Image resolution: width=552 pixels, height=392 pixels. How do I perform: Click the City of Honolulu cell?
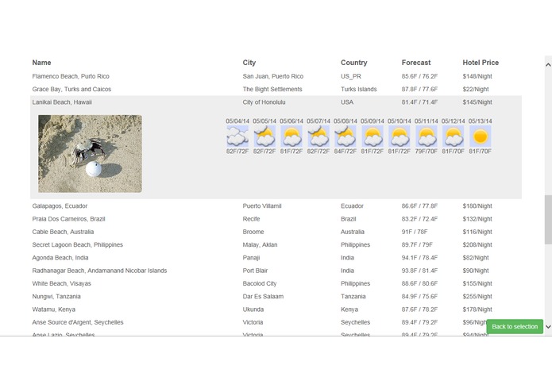(x=264, y=102)
